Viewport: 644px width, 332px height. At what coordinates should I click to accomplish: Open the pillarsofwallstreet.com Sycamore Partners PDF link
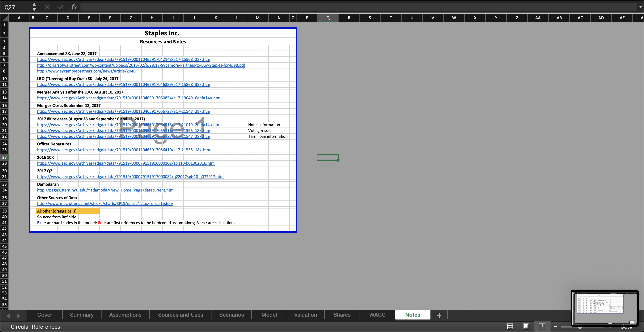pyautogui.click(x=141, y=65)
